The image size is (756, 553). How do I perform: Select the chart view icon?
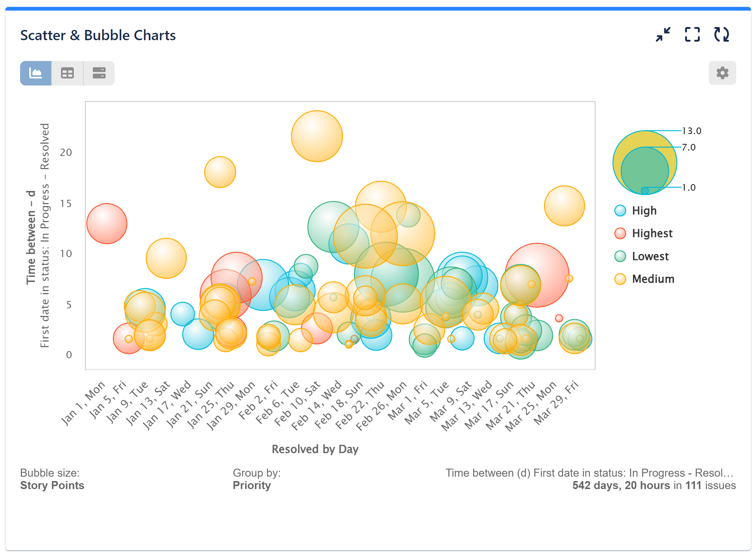tap(35, 73)
